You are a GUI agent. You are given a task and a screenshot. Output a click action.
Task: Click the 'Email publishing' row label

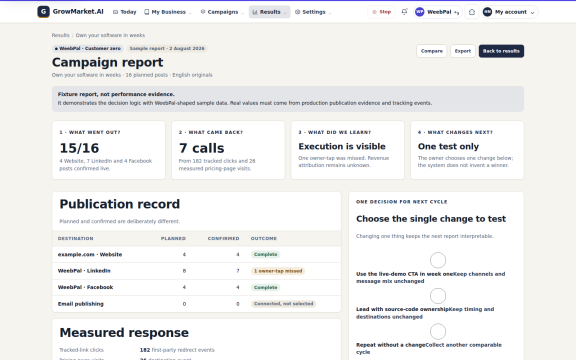80,304
